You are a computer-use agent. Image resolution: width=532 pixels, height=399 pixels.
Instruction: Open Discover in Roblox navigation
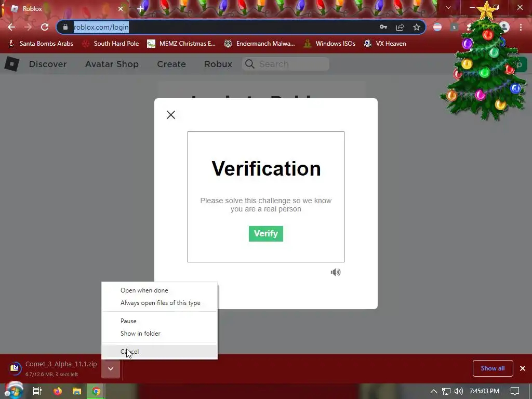pyautogui.click(x=48, y=64)
